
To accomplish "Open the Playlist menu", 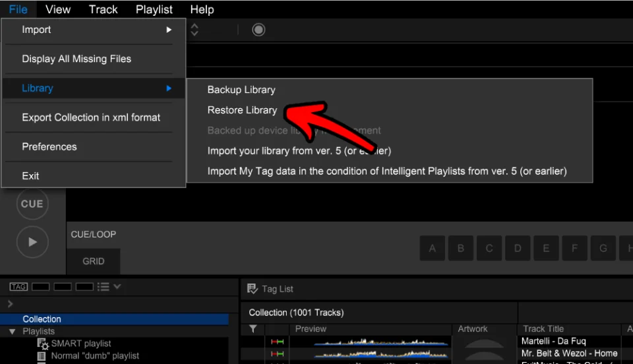I will point(154,9).
